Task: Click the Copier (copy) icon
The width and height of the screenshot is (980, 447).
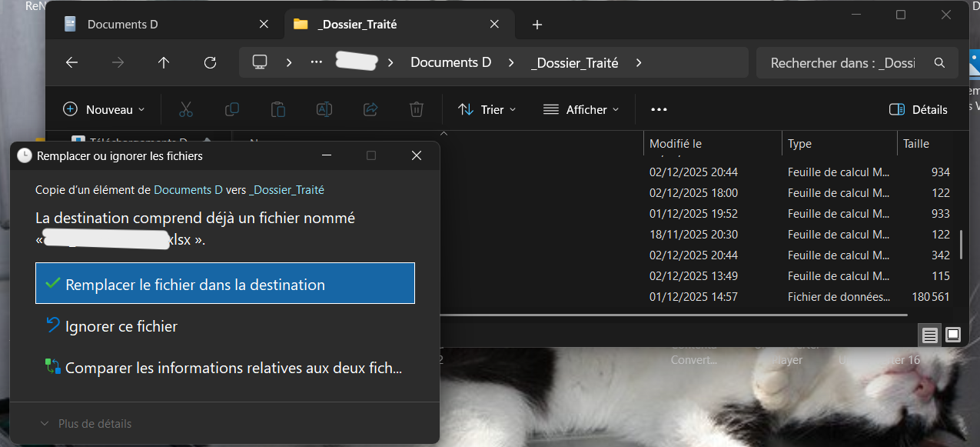Action: [231, 109]
